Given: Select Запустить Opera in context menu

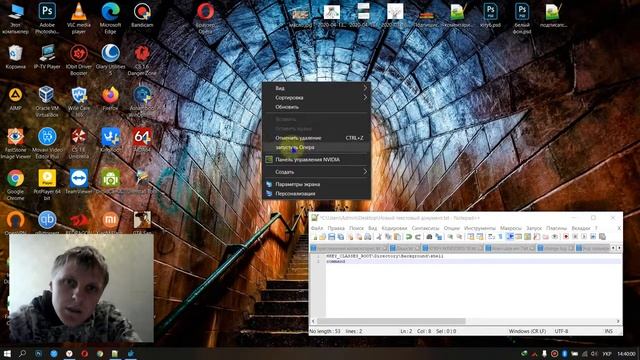Looking at the screenshot, I should click(x=316, y=147).
